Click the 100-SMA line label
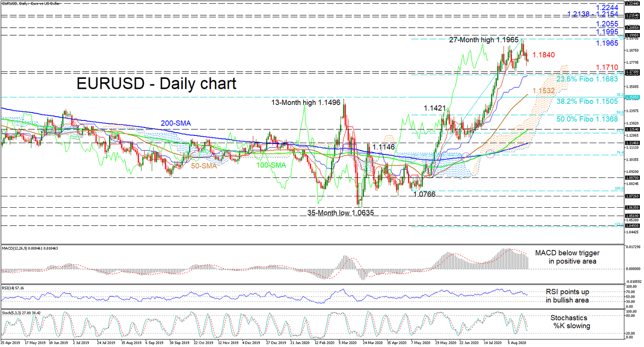Viewport: 644px width, 347px height. pyautogui.click(x=271, y=165)
